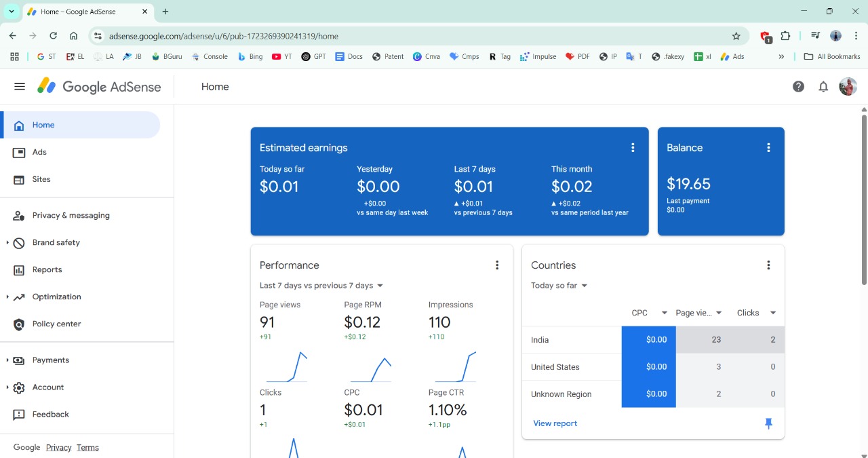The image size is (868, 458).
Task: Show more bookmarks chevron
Action: tap(781, 57)
